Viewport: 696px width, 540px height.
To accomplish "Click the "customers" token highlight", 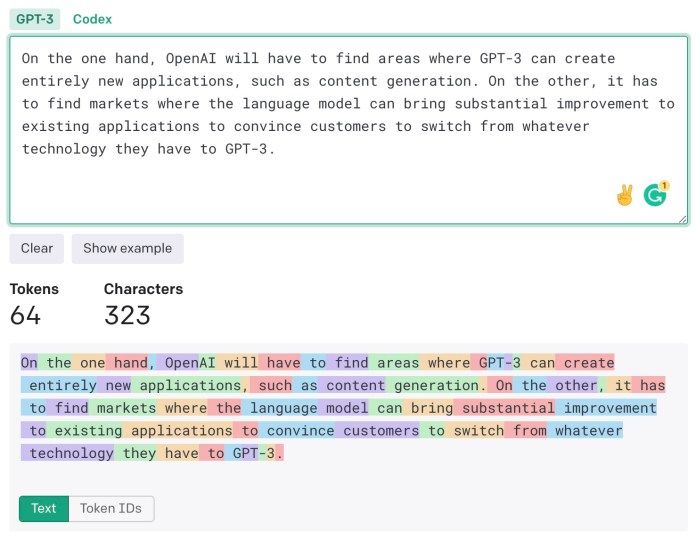I will [x=377, y=431].
